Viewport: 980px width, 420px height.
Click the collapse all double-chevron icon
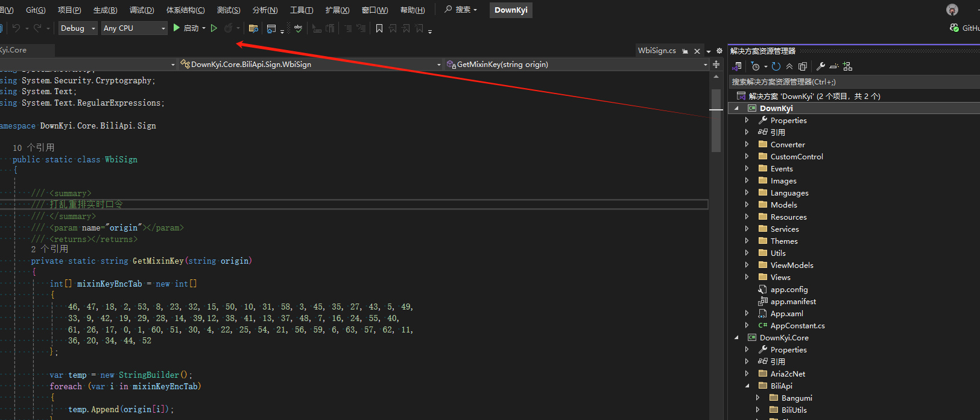click(x=789, y=66)
